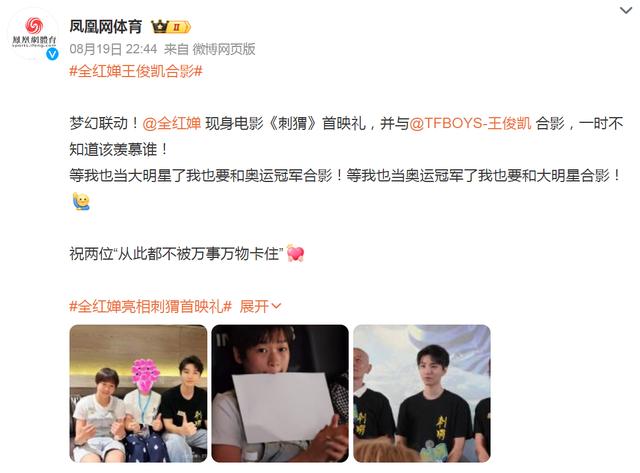Expand the post with 展开
The height and width of the screenshot is (473, 640).
click(x=260, y=306)
